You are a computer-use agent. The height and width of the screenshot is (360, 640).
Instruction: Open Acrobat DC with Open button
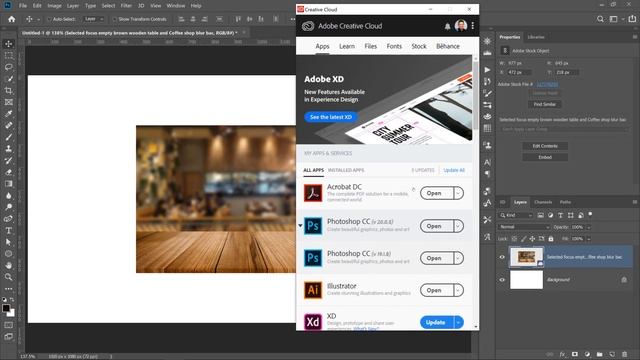point(436,193)
